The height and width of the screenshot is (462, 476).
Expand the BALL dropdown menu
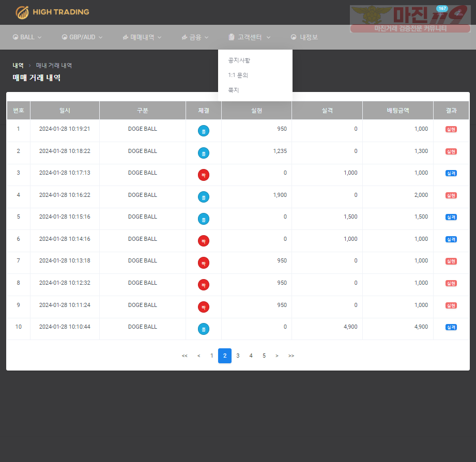pyautogui.click(x=27, y=37)
